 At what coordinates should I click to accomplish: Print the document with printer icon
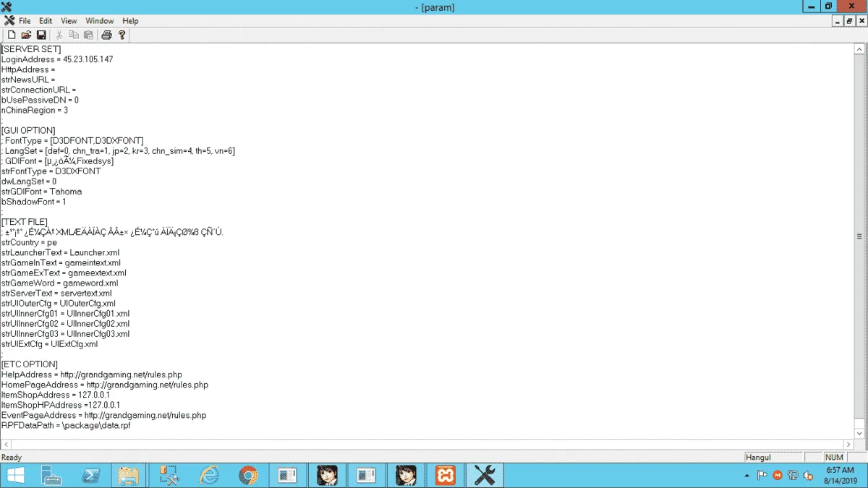(x=107, y=35)
